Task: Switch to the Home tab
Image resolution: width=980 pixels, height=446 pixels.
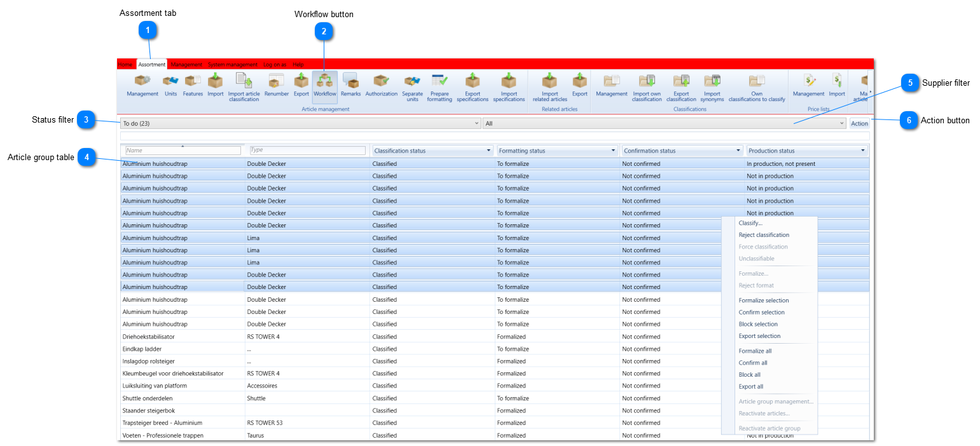Action: (x=125, y=64)
